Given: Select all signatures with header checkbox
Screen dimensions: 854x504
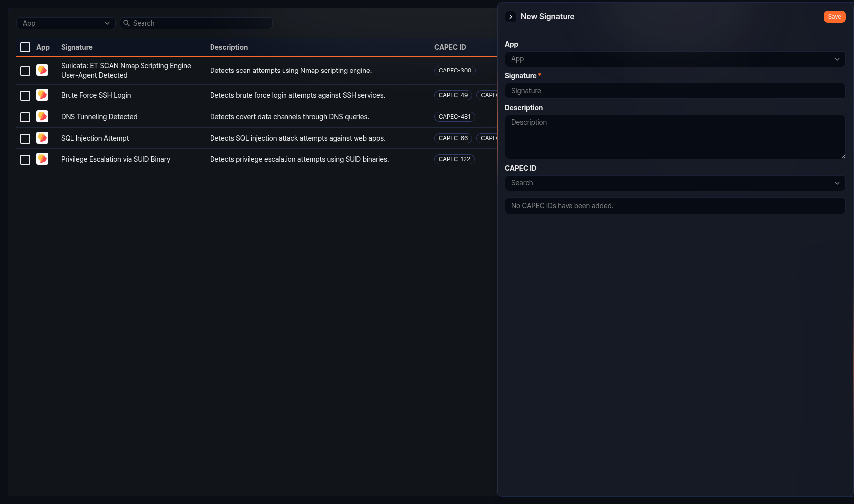Looking at the screenshot, I should [x=25, y=47].
